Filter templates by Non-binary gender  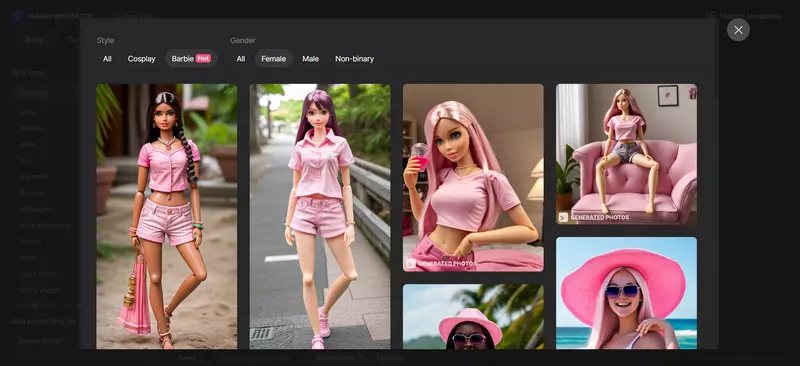355,59
